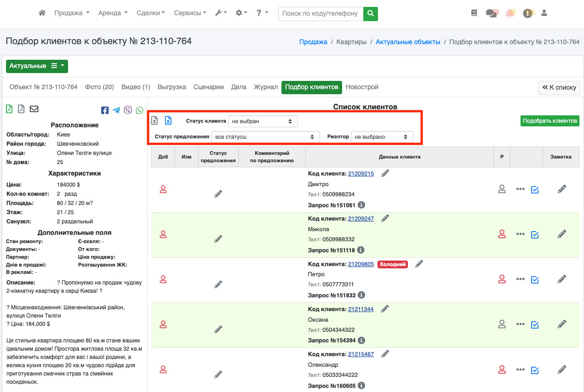
Task: Open the Продажа menu
Action: [x=71, y=13]
